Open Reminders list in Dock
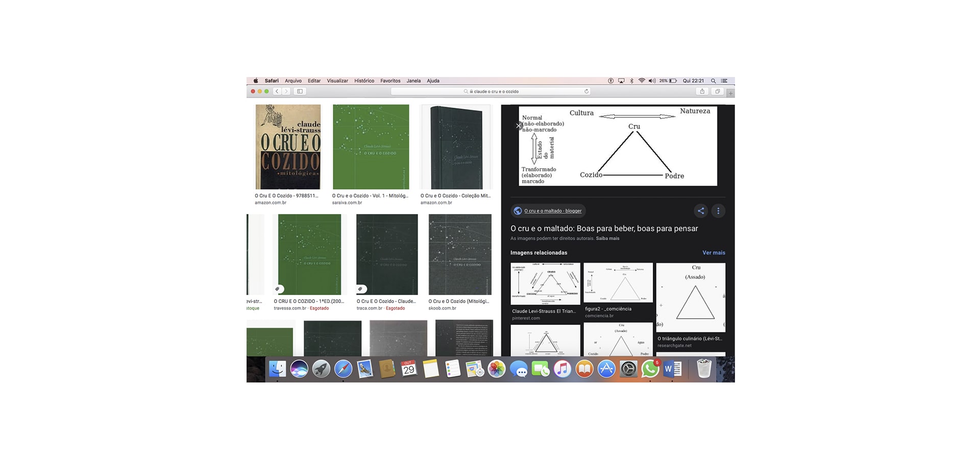The height and width of the screenshot is (459, 980). point(453,369)
